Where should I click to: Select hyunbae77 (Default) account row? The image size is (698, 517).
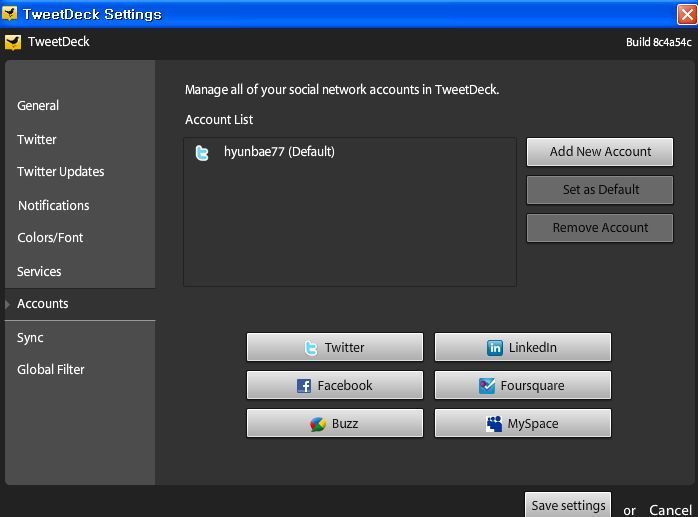pyautogui.click(x=350, y=152)
